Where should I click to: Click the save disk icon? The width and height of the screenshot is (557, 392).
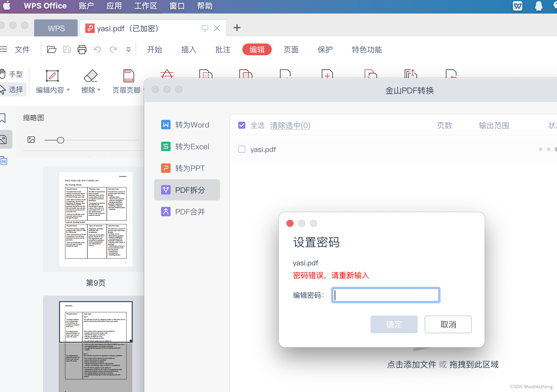(x=67, y=49)
